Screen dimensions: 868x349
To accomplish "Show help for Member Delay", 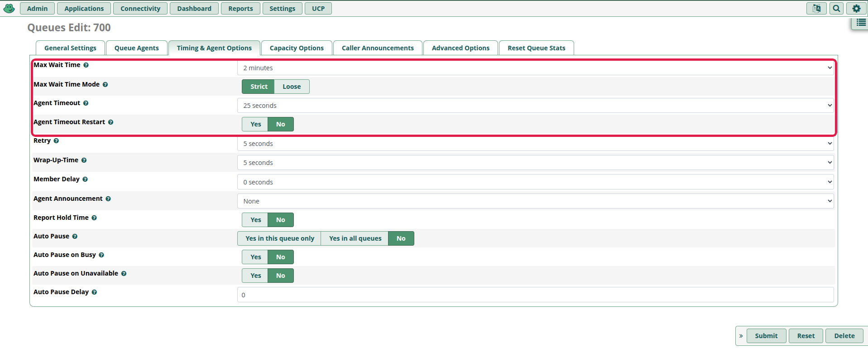I will pyautogui.click(x=85, y=179).
